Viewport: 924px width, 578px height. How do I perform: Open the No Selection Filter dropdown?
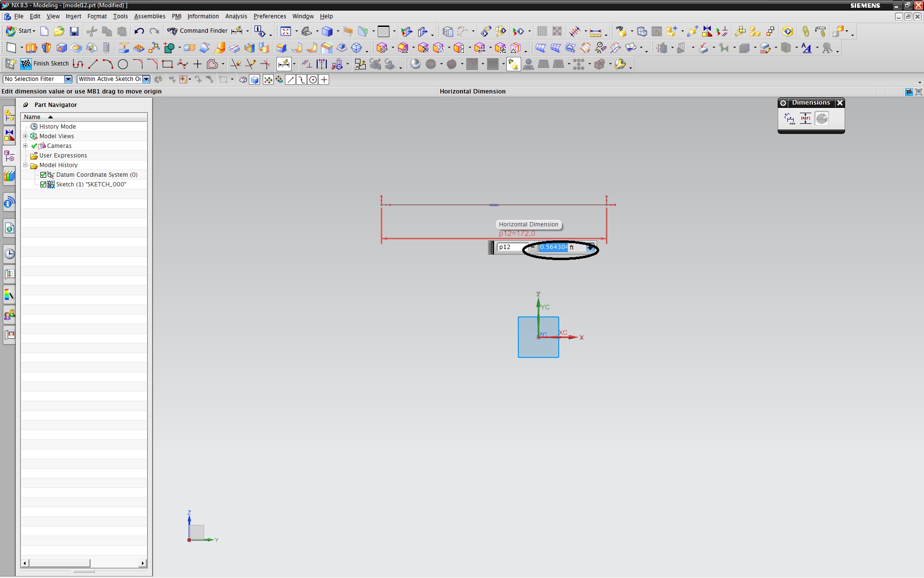pyautogui.click(x=68, y=79)
